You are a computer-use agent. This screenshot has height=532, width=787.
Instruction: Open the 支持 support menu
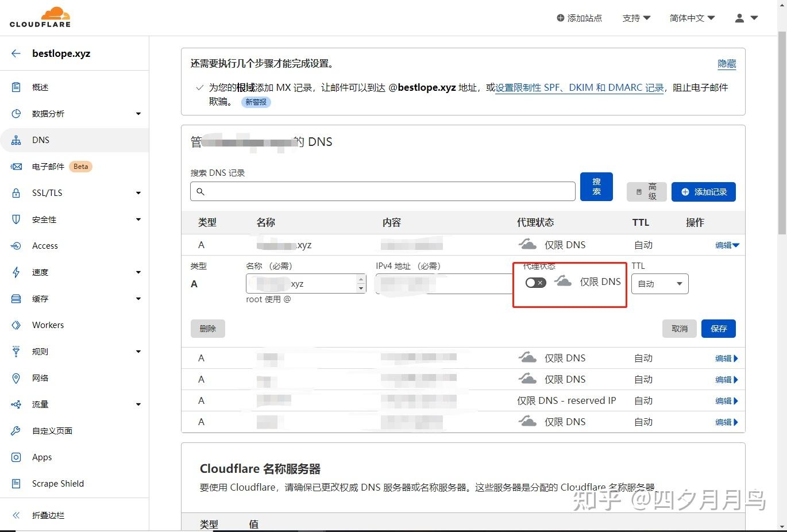636,18
